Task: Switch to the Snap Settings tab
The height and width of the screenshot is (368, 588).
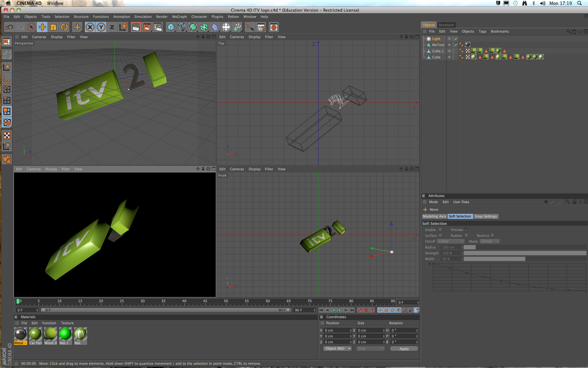Action: pyautogui.click(x=486, y=216)
